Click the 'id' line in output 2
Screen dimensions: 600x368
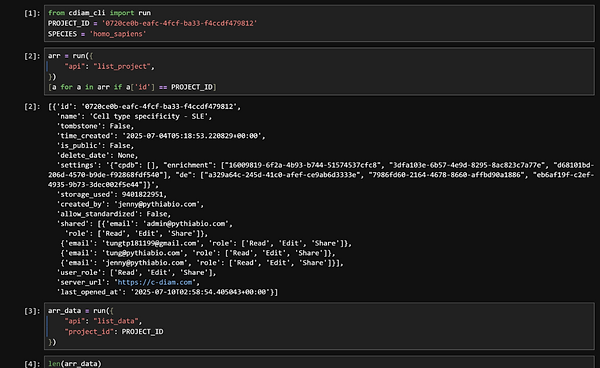[145, 106]
